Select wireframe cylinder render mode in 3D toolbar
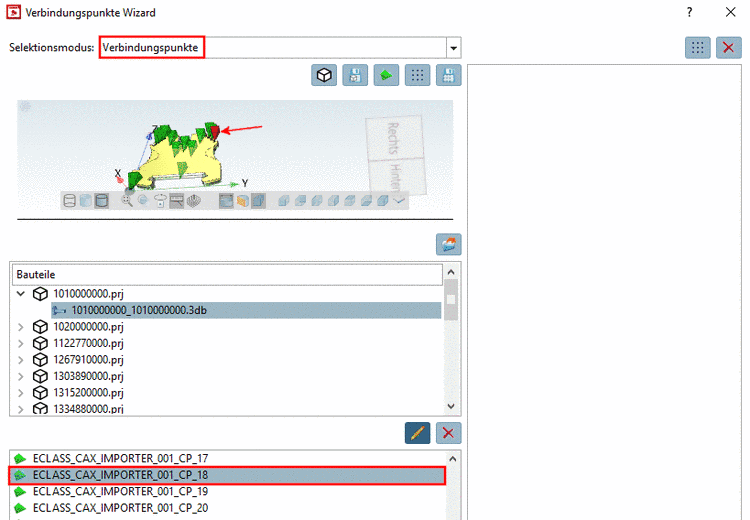The height and width of the screenshot is (520, 750). point(70,201)
